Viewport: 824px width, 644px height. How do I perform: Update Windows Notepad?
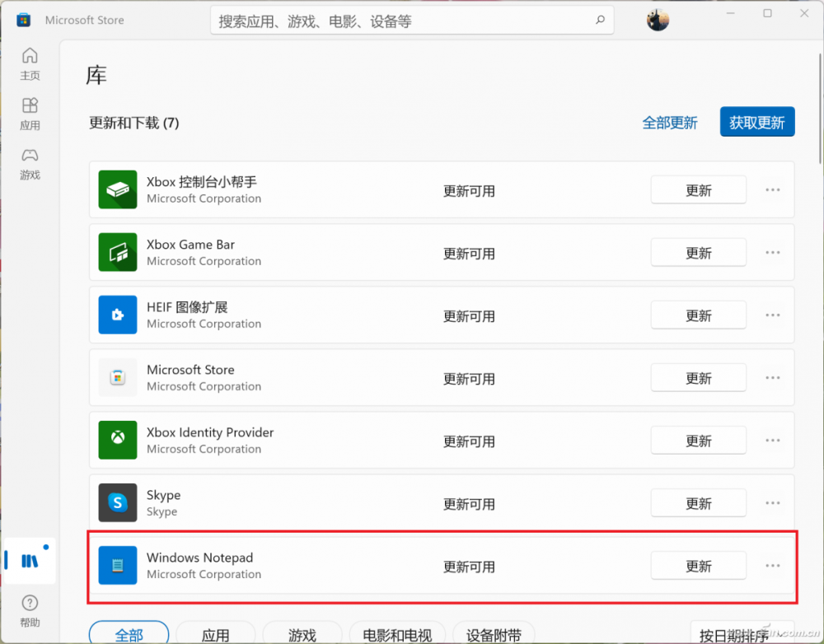pyautogui.click(x=699, y=565)
